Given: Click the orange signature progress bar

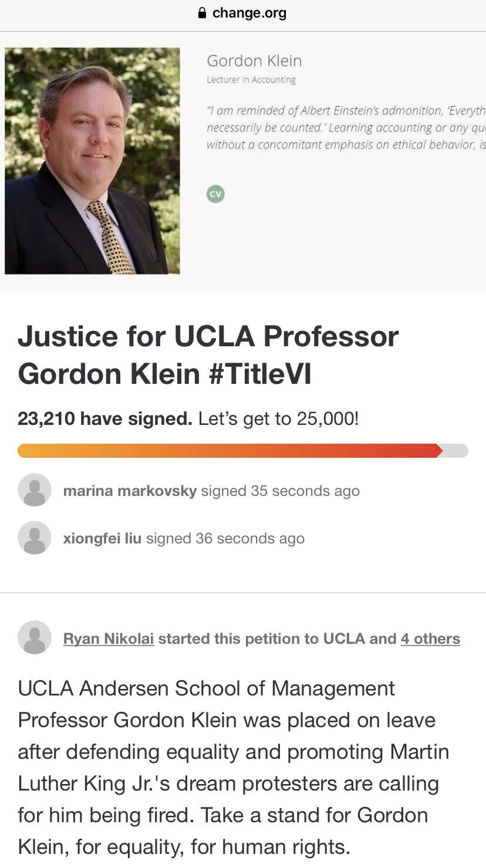Looking at the screenshot, I should click(230, 451).
